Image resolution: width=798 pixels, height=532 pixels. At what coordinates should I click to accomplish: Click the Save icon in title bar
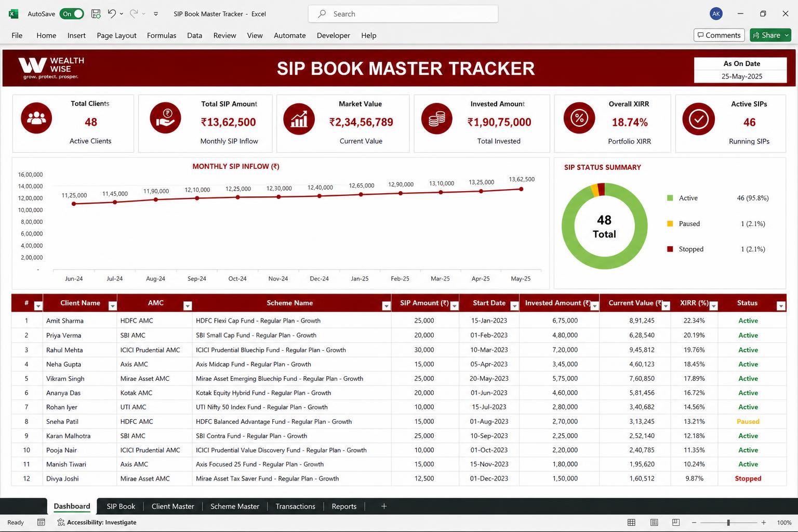96,14
